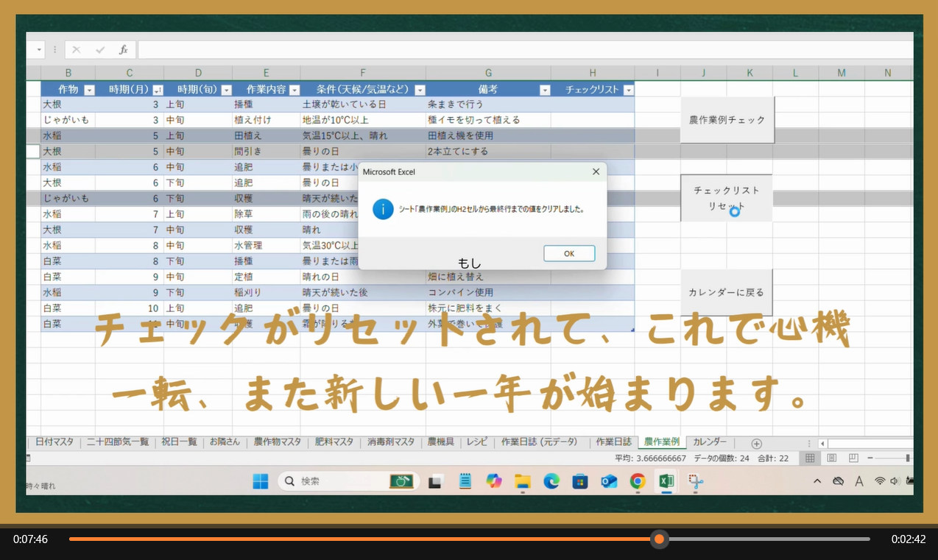This screenshot has width=938, height=560.
Task: Select the 作業日誌 sheet tab
Action: click(x=613, y=442)
